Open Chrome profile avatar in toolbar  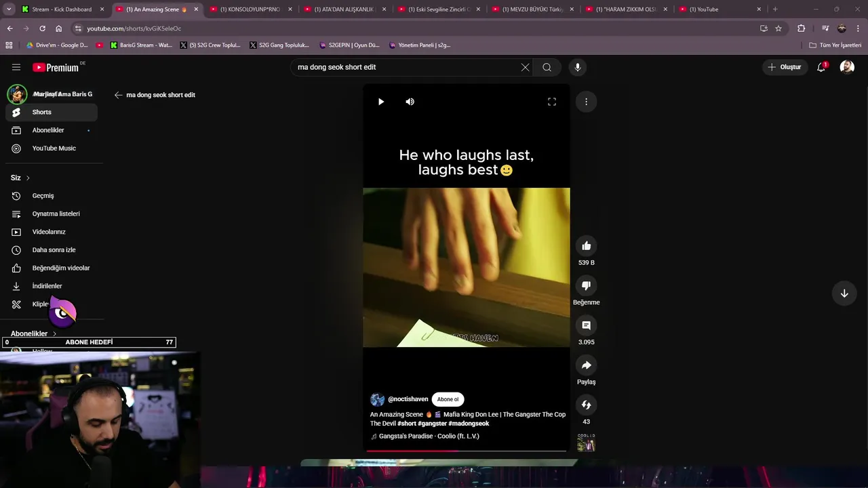click(x=842, y=28)
